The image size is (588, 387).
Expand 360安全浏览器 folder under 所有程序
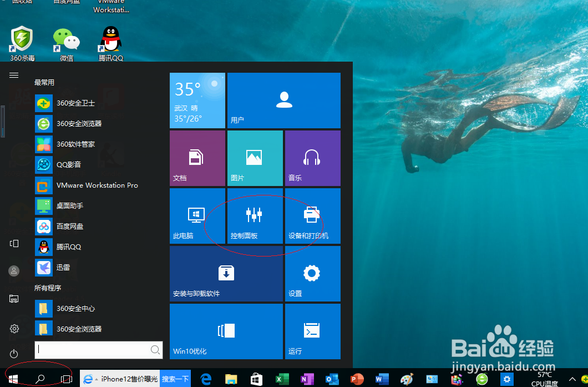(x=98, y=329)
